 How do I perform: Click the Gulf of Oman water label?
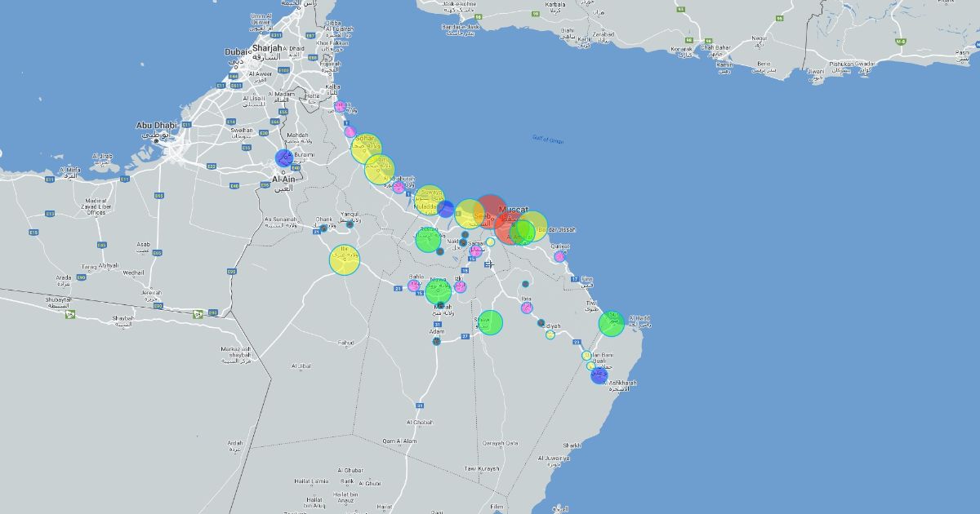pos(548,140)
